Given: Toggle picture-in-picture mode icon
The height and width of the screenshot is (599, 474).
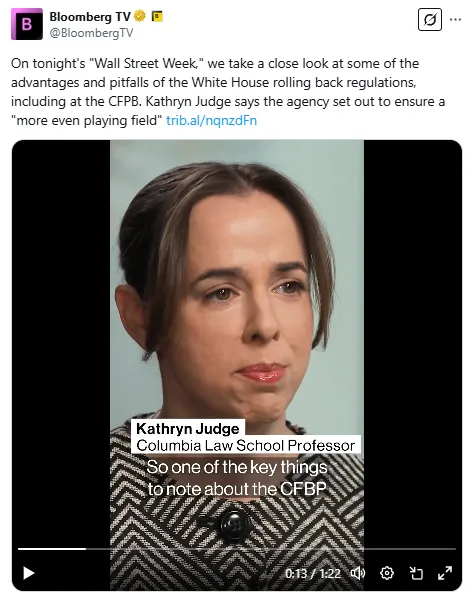Looking at the screenshot, I should 416,573.
